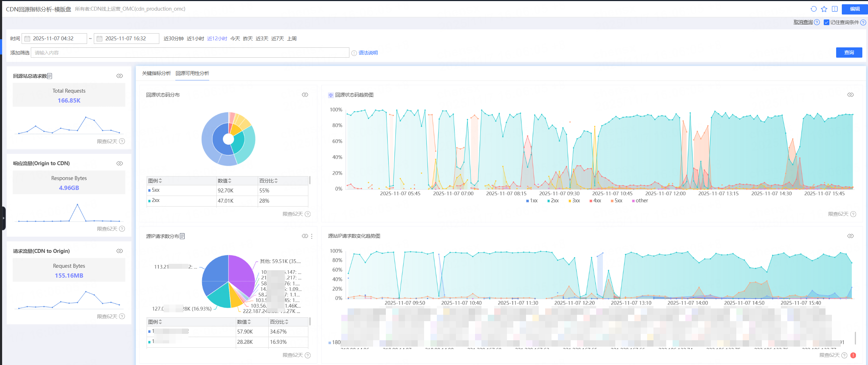
Task: Favorite this dashboard using the star icon
Action: point(824,9)
